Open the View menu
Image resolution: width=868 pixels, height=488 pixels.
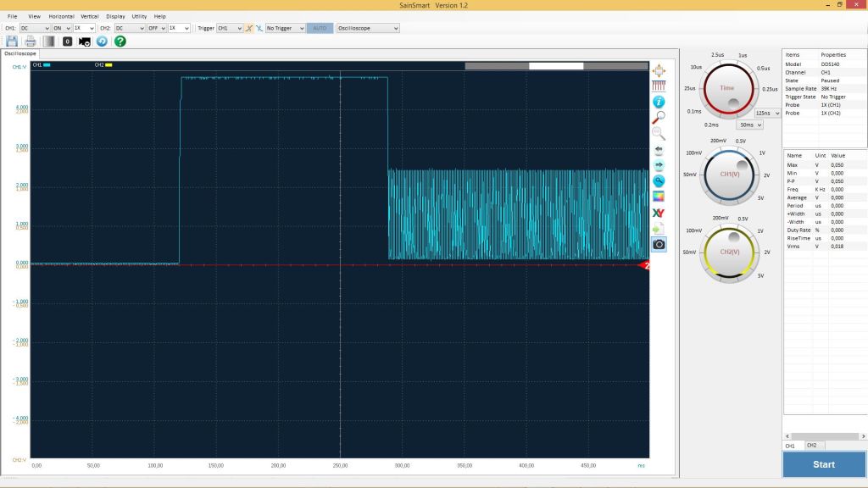pyautogui.click(x=34, y=17)
